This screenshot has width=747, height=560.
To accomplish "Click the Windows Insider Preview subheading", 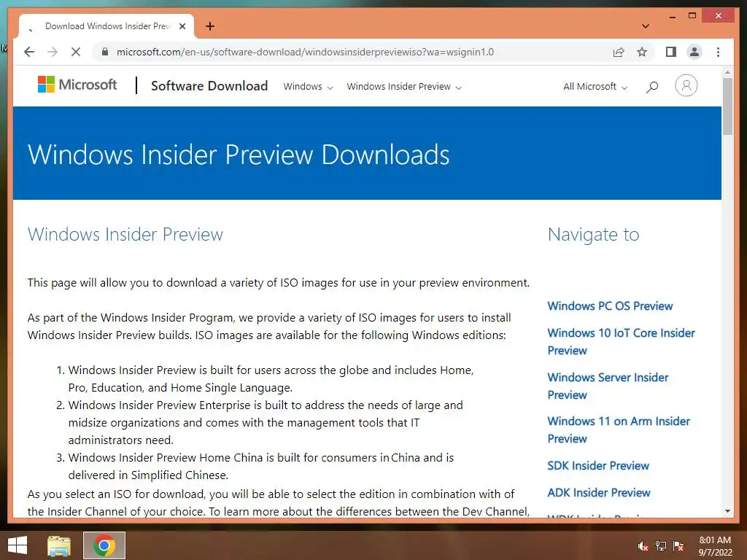I will pos(125,234).
